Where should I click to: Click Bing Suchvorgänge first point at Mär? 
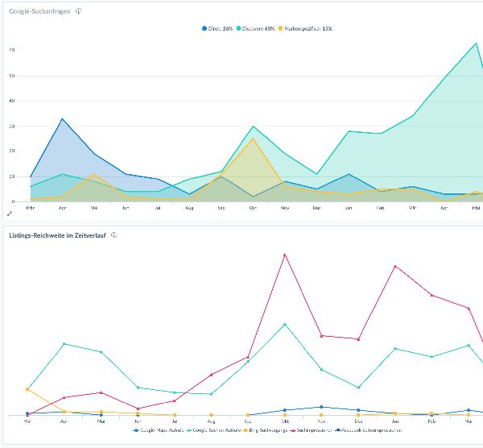pos(27,389)
